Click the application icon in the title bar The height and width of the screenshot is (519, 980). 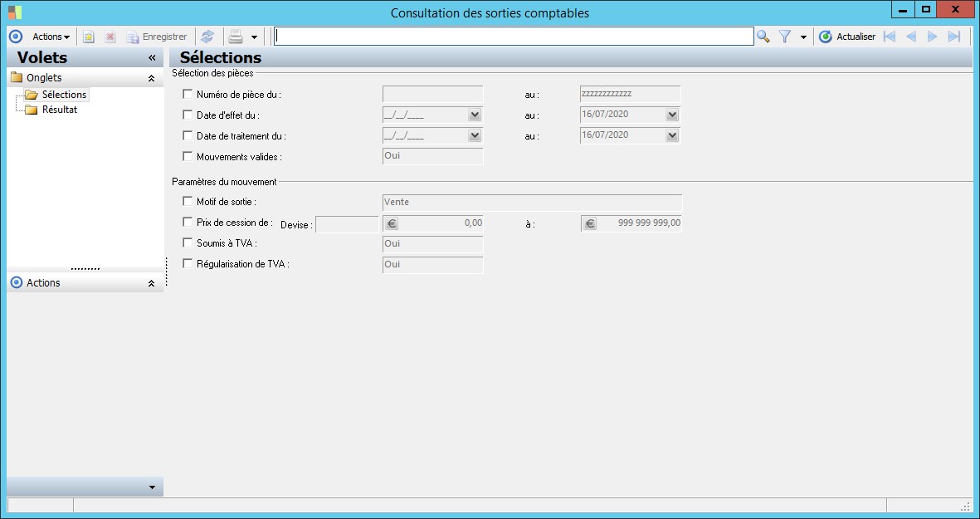(x=14, y=12)
